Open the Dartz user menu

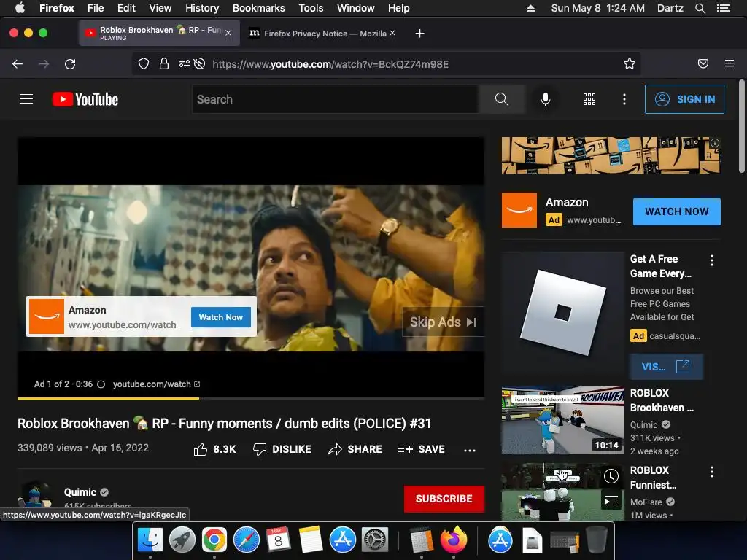point(670,8)
